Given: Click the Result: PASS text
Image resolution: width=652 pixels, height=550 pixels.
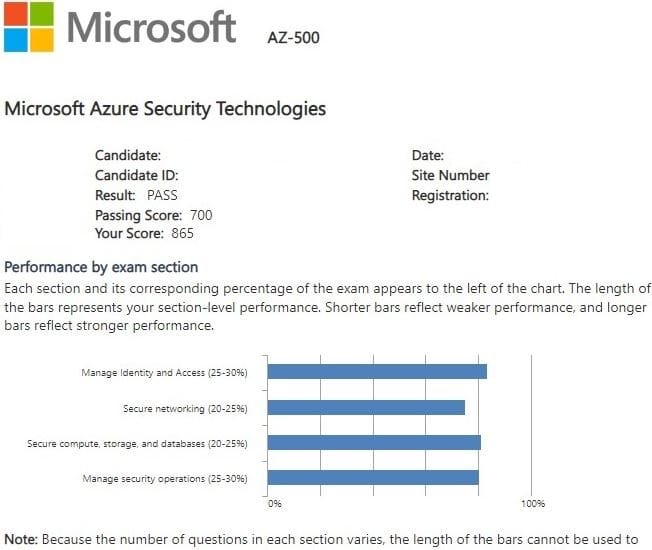Looking at the screenshot, I should tap(136, 195).
